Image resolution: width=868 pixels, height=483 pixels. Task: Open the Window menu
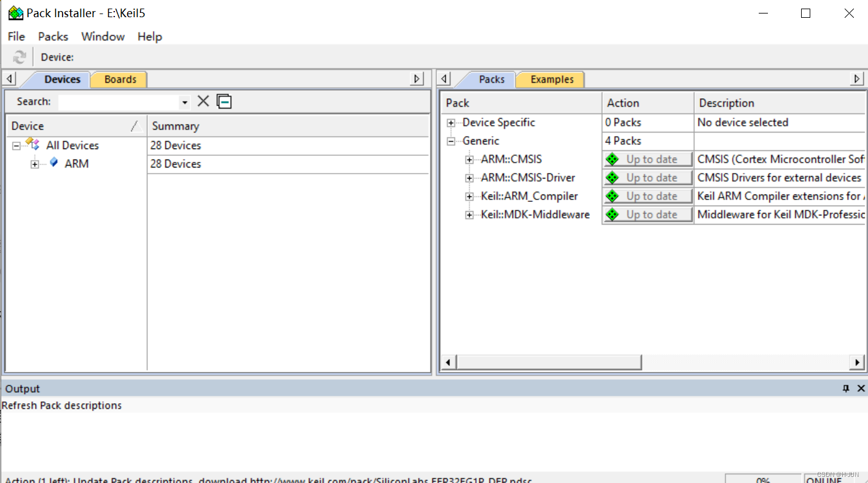[103, 37]
